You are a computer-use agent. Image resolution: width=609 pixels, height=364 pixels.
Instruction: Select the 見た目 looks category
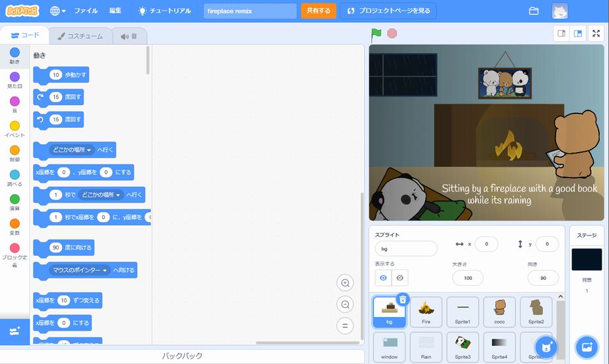pyautogui.click(x=15, y=80)
